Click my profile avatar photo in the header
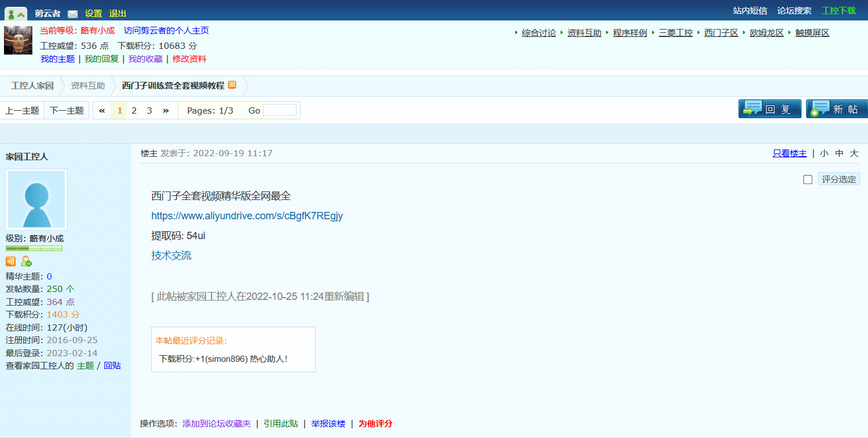Viewport: 868px width, 438px height. pos(18,40)
